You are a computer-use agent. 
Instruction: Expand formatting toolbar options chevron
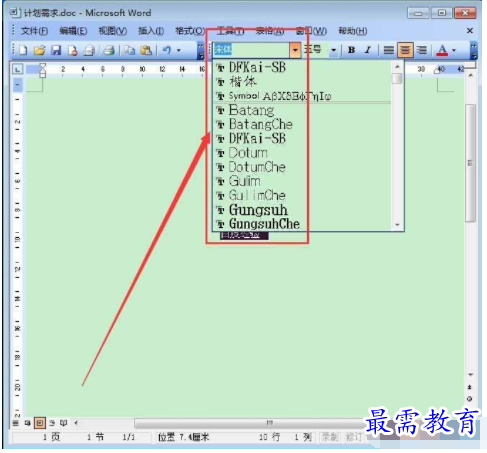tap(473, 50)
